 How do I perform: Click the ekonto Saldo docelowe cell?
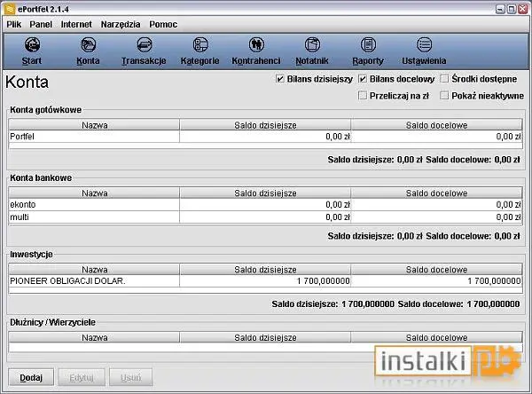(436, 204)
